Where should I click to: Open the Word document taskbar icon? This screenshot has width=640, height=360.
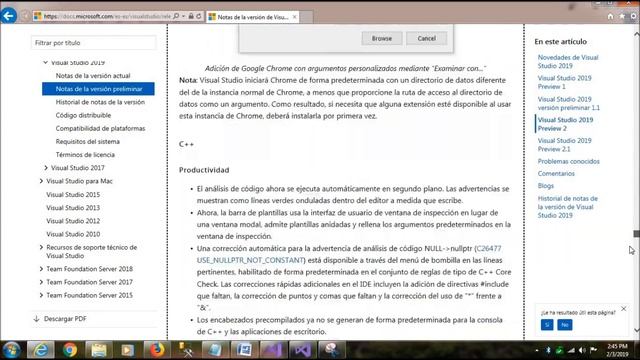[x=244, y=350]
